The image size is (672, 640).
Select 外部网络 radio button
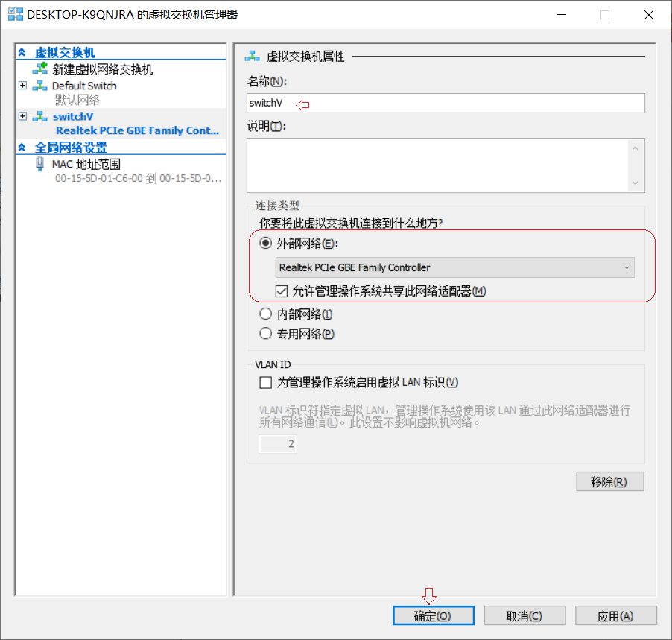266,243
